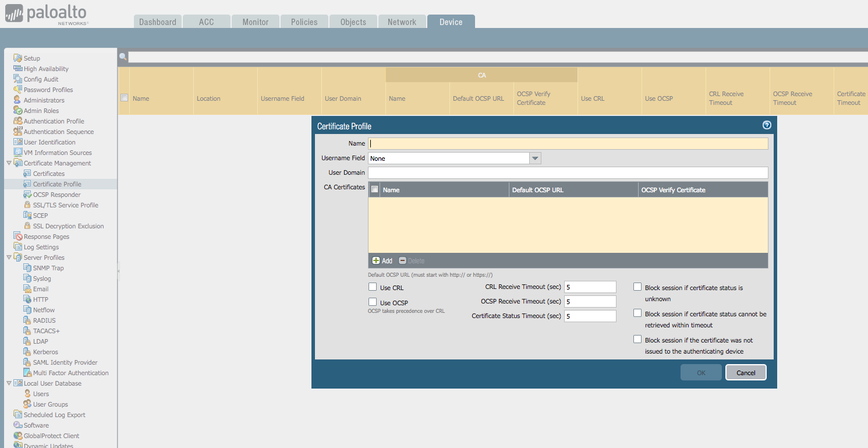
Task: Click the green plus Add icon
Action: pyautogui.click(x=376, y=260)
